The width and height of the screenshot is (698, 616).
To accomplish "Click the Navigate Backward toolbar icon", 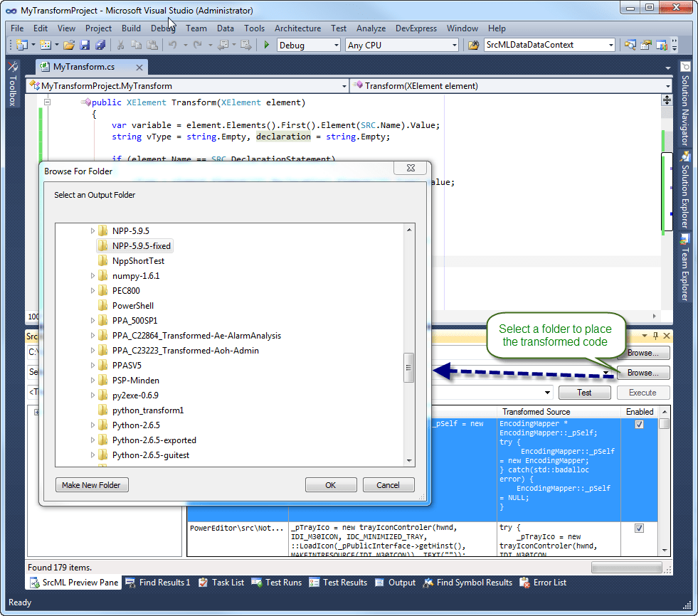I will [x=223, y=45].
